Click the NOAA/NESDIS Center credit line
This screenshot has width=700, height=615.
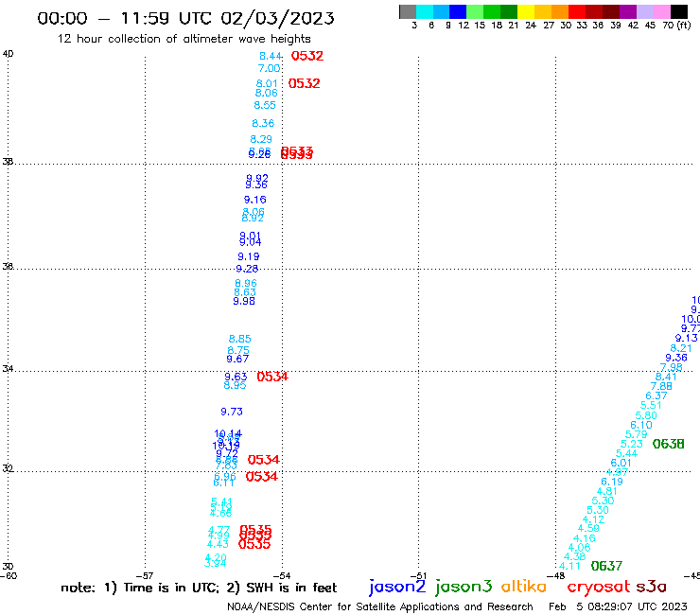(380, 606)
